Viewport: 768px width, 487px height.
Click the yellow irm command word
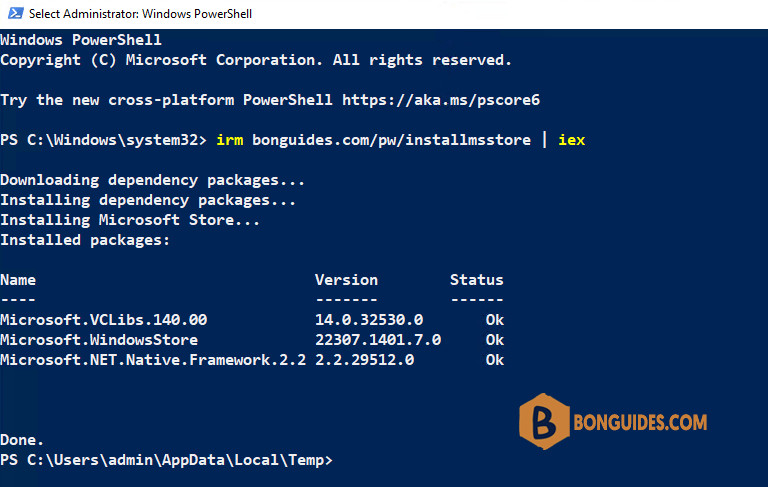tap(230, 140)
